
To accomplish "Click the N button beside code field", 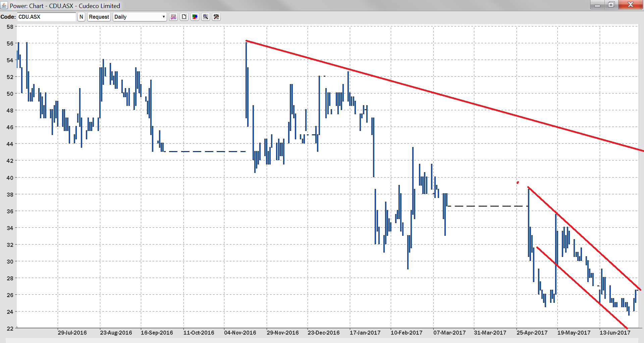I will 81,17.
